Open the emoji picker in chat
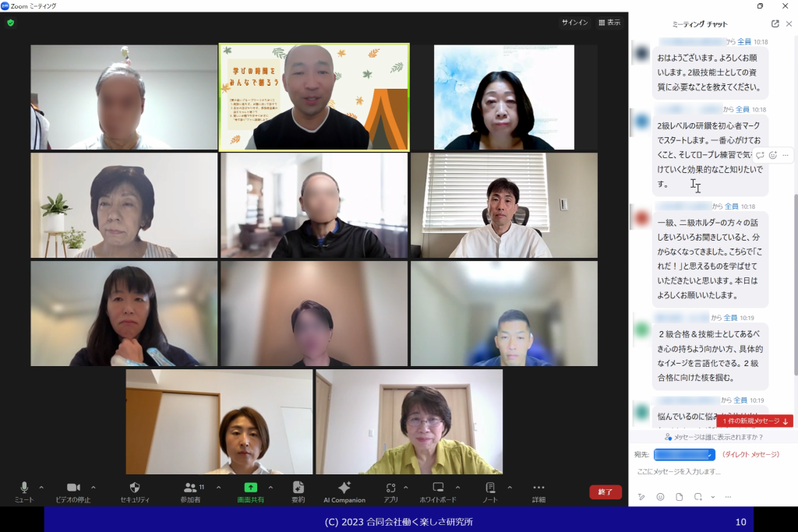Image resolution: width=798 pixels, height=532 pixels. 660,497
